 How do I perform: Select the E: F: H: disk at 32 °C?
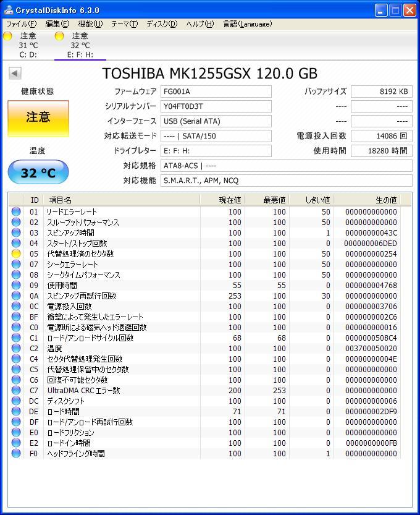(80, 45)
